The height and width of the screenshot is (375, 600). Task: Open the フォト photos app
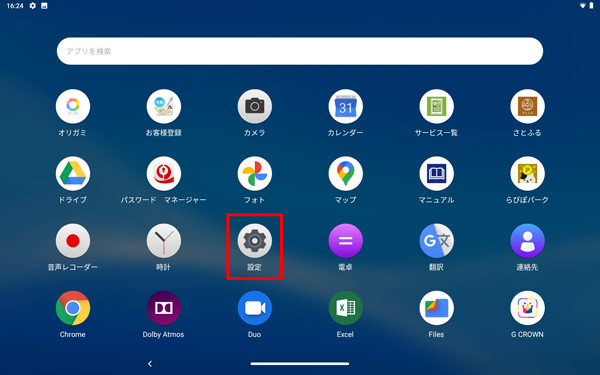point(255,174)
